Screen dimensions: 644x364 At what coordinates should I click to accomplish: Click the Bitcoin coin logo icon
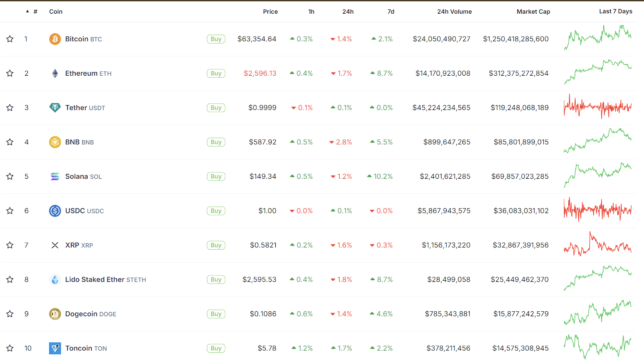(x=55, y=39)
